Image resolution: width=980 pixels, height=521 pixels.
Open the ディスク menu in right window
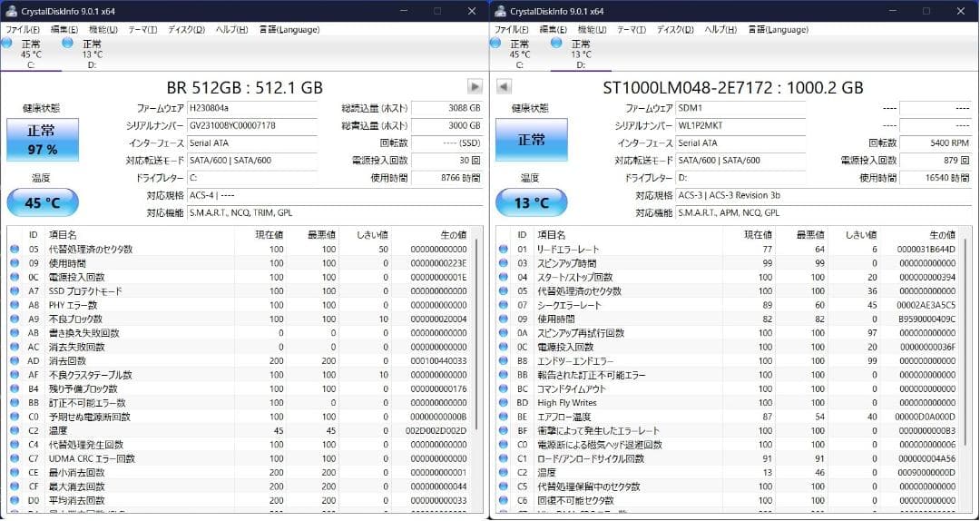pyautogui.click(x=676, y=29)
